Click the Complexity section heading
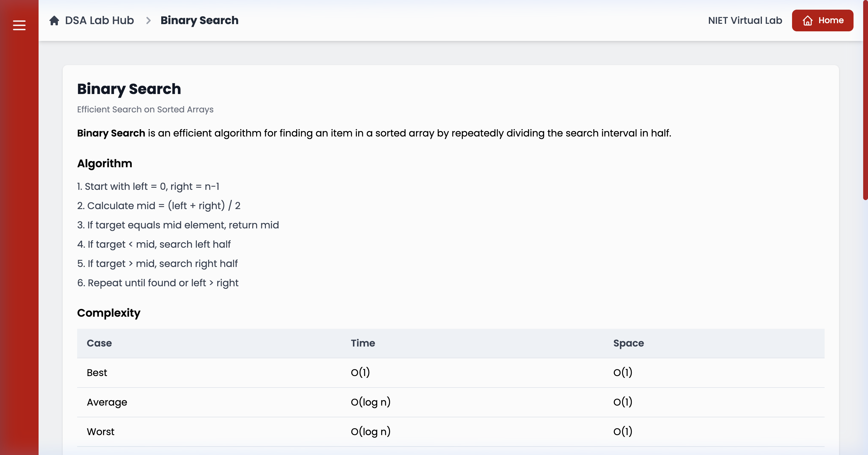The image size is (868, 455). (108, 313)
